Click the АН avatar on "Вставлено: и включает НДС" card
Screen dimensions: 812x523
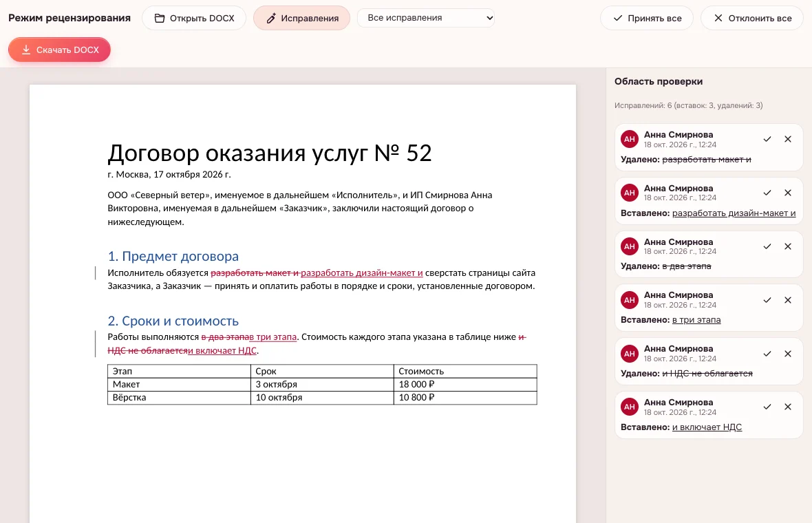point(629,407)
